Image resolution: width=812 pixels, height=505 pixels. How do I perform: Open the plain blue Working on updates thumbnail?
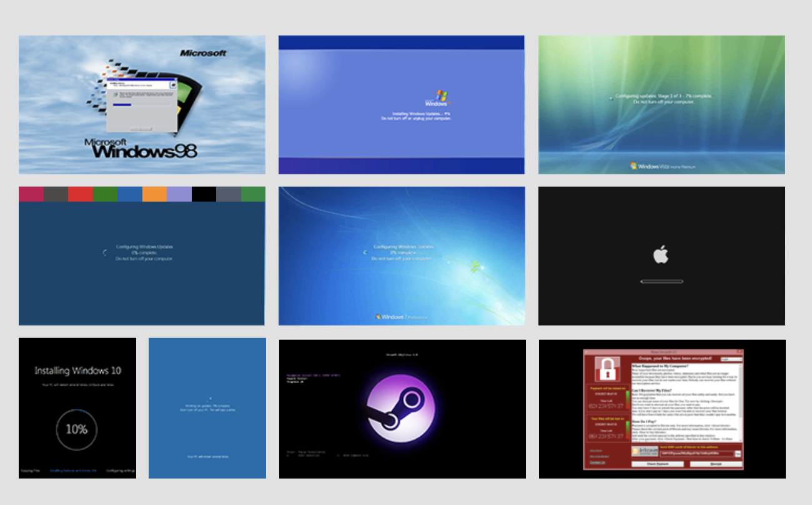[x=207, y=408]
